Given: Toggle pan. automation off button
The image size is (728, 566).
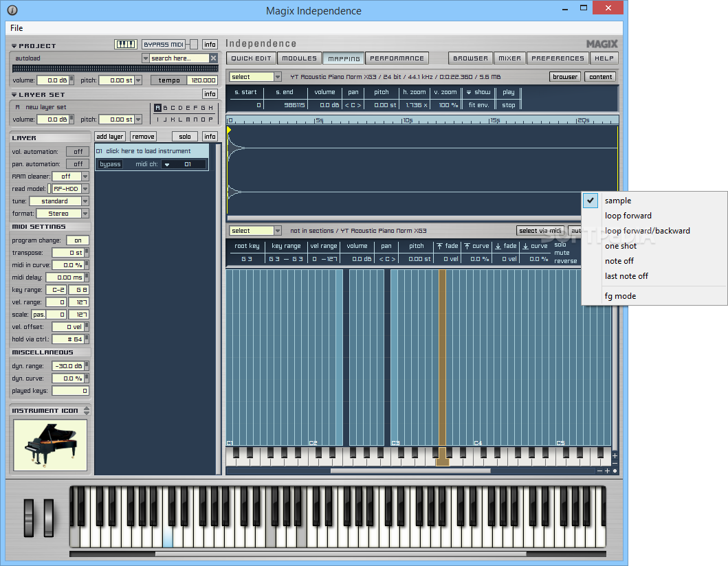Looking at the screenshot, I should pos(78,164).
